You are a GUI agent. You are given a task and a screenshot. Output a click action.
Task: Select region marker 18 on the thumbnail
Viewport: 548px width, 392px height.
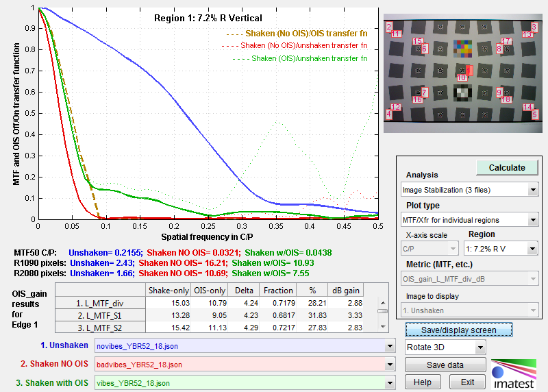(x=506, y=99)
